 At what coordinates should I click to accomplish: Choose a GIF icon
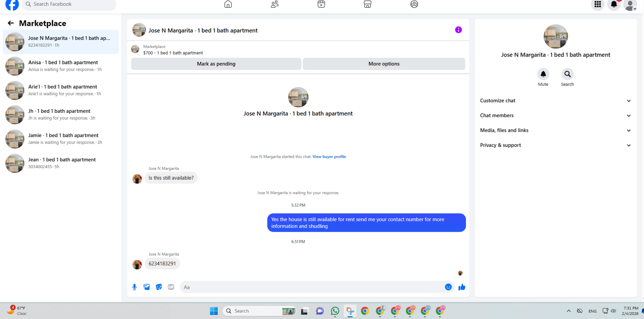pos(171,287)
